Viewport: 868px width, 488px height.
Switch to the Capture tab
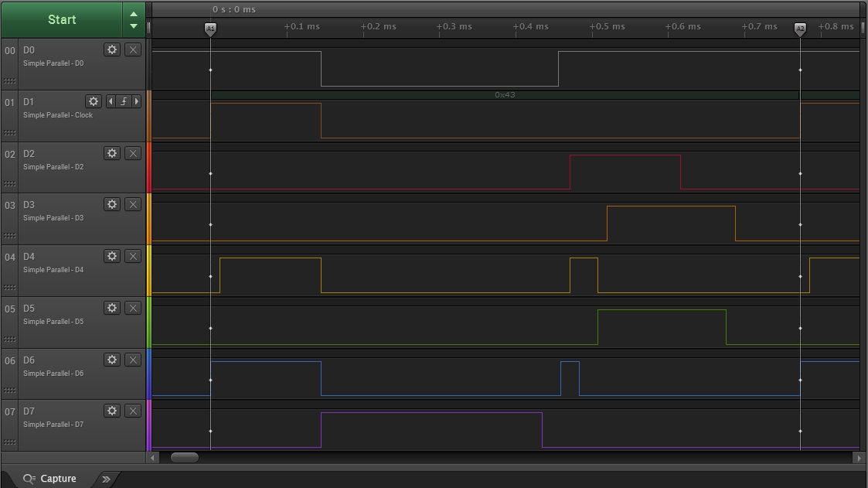point(49,479)
